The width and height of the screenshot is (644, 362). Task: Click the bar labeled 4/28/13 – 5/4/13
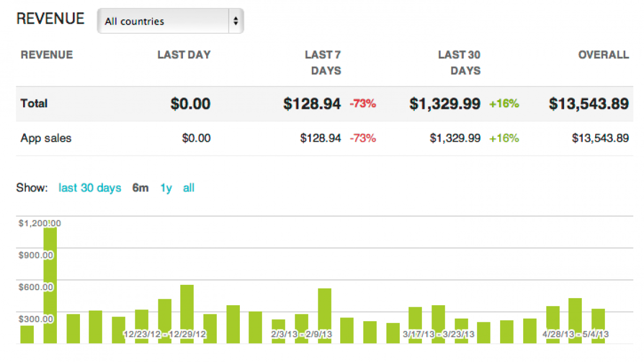(x=575, y=320)
